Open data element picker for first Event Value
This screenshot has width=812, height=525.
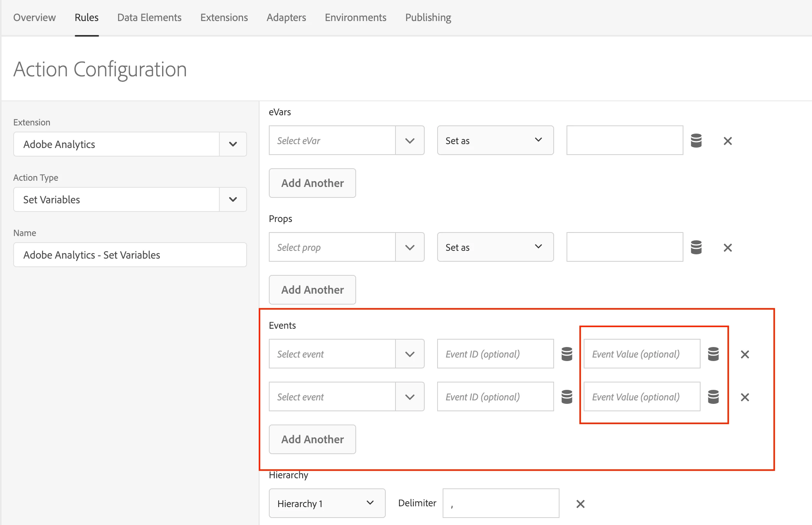(713, 354)
